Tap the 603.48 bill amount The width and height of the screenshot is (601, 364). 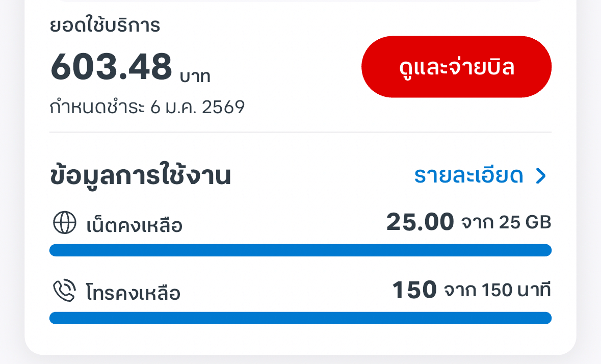click(112, 67)
